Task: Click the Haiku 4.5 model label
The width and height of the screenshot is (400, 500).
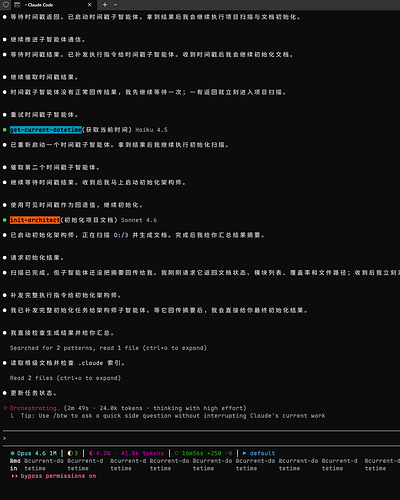Action: [152, 130]
